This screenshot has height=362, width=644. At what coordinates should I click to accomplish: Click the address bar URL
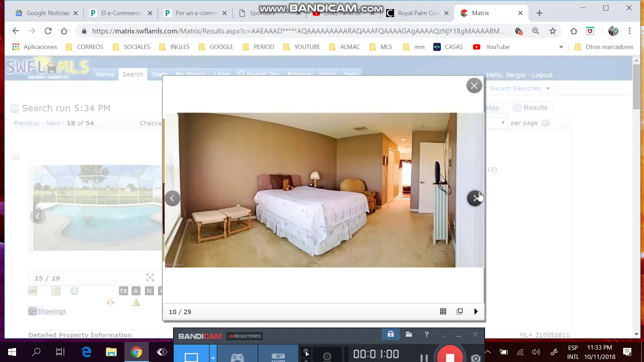(x=298, y=31)
